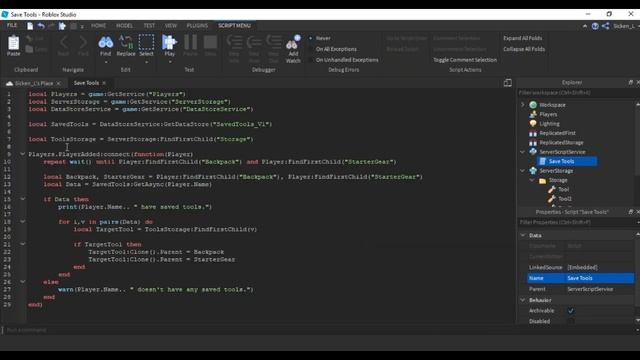Image resolution: width=640 pixels, height=360 pixels.
Task: Click the Paste clipboard icon
Action: [13, 43]
